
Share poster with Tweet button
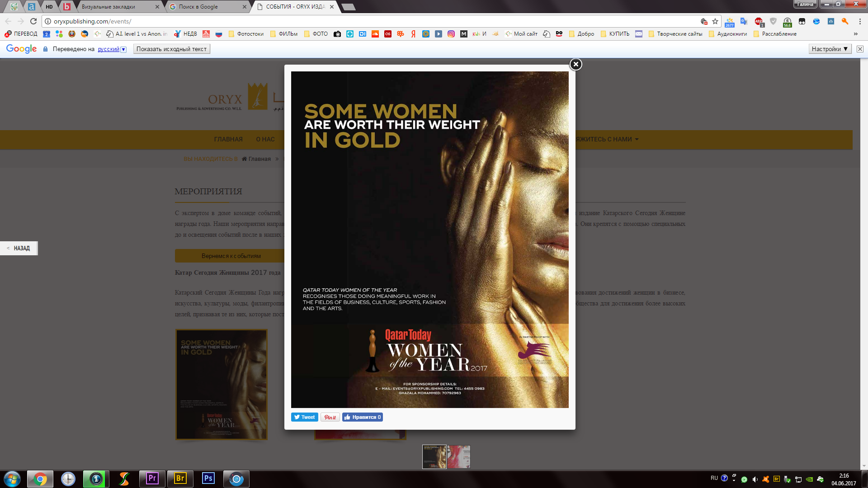(x=305, y=417)
